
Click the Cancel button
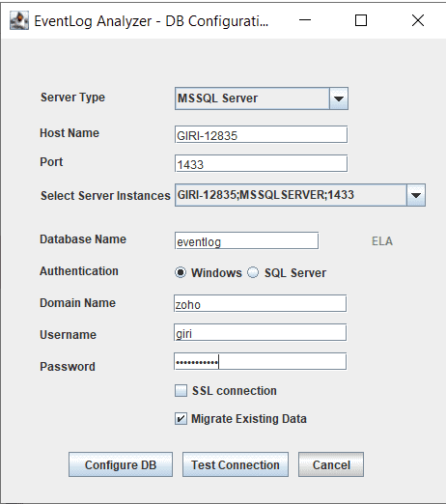pos(331,464)
